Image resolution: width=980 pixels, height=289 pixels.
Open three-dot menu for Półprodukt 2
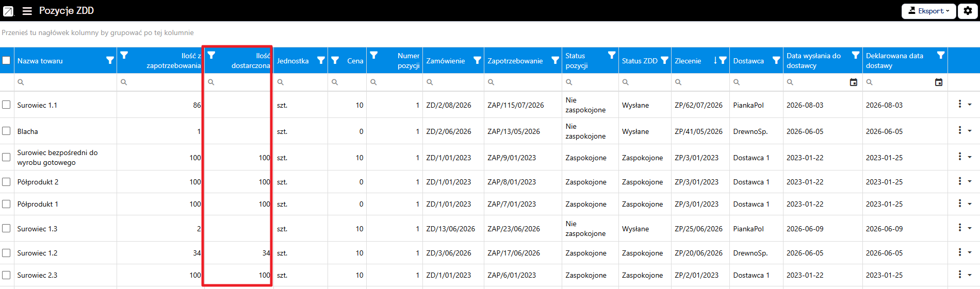click(x=959, y=181)
